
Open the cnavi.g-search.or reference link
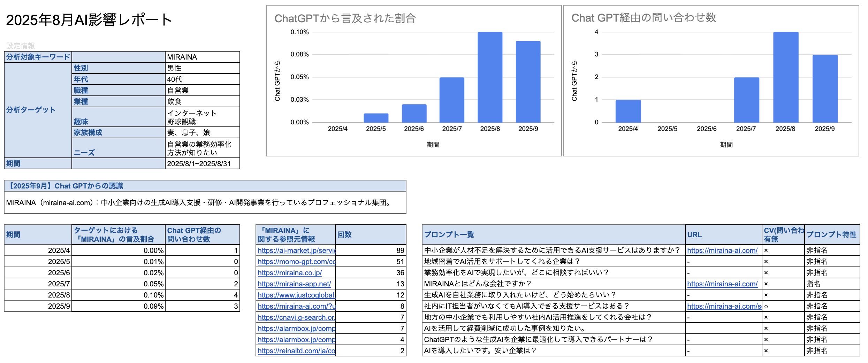(296, 317)
